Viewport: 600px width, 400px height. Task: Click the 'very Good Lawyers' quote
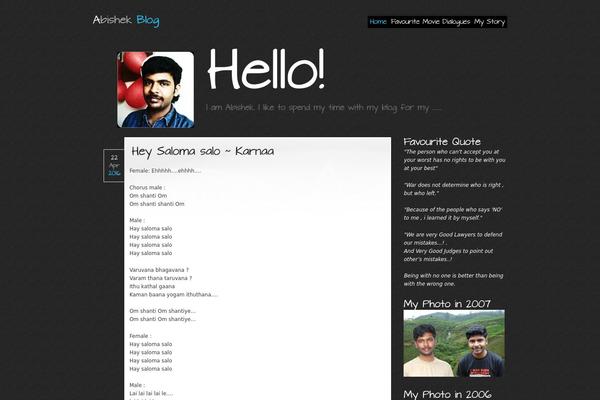[x=453, y=247]
